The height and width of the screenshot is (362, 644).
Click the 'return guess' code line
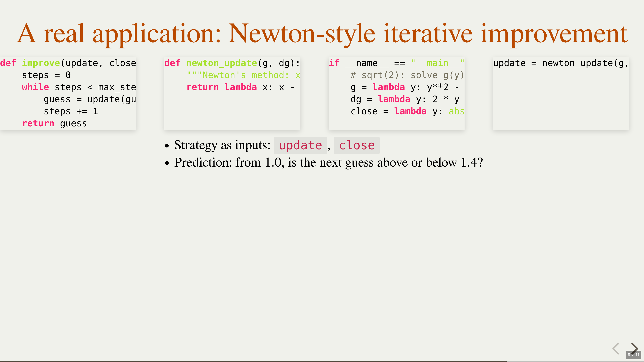[x=55, y=123]
